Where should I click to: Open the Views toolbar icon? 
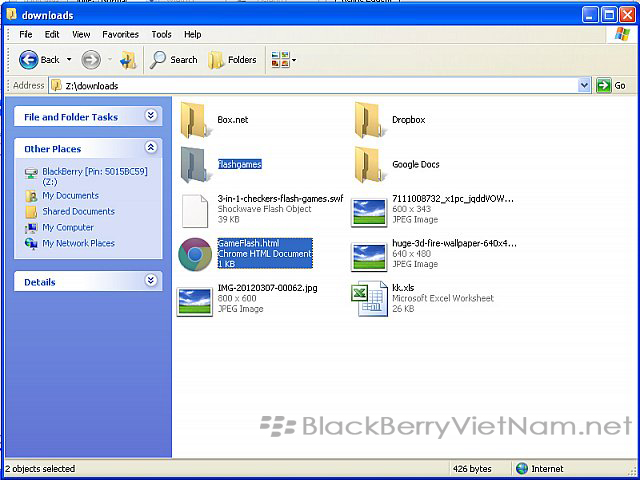coord(280,60)
